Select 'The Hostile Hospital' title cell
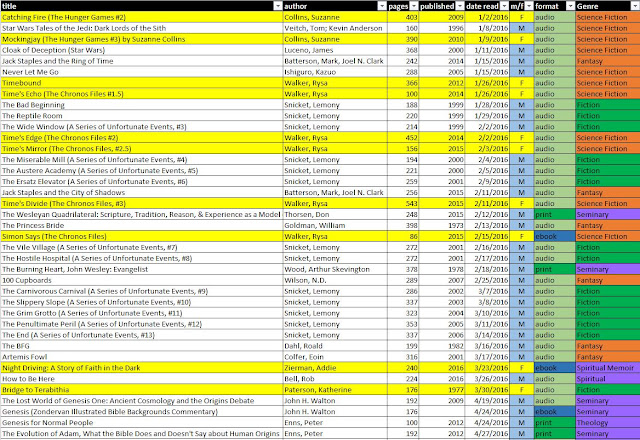Screen dimensions: 640x440 142,258
